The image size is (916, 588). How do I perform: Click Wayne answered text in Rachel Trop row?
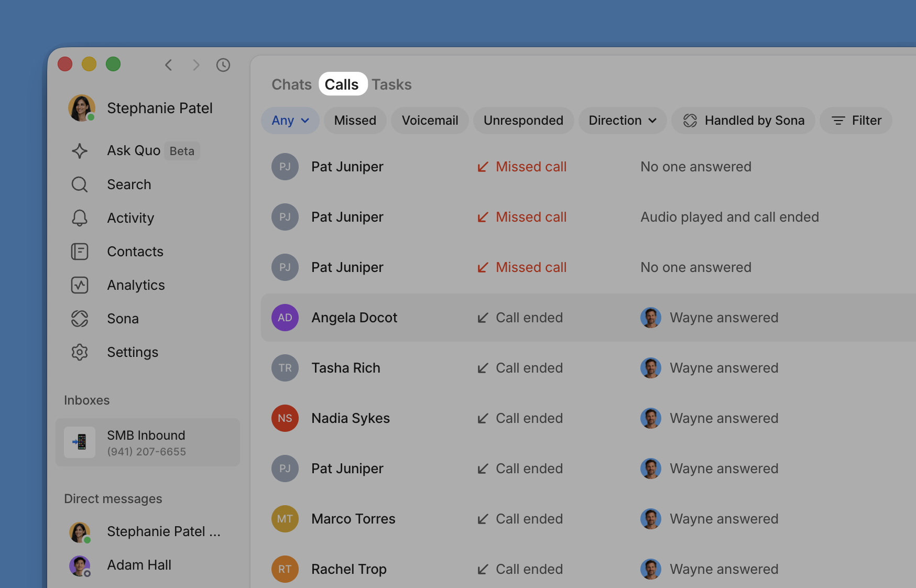click(x=724, y=569)
